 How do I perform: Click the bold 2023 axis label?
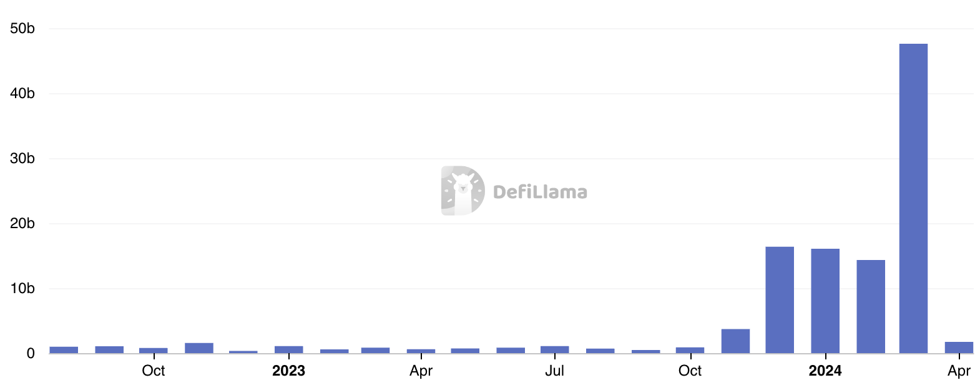288,371
